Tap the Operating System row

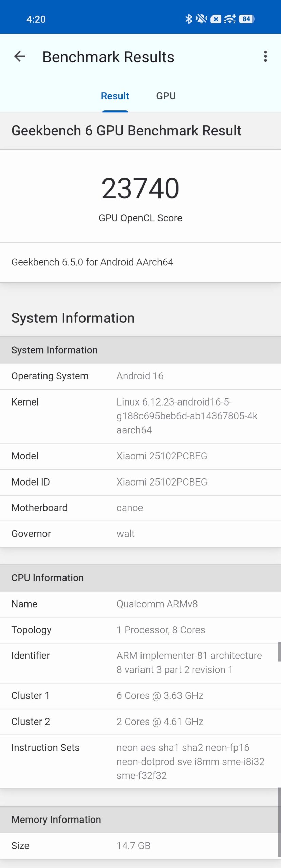tap(140, 376)
